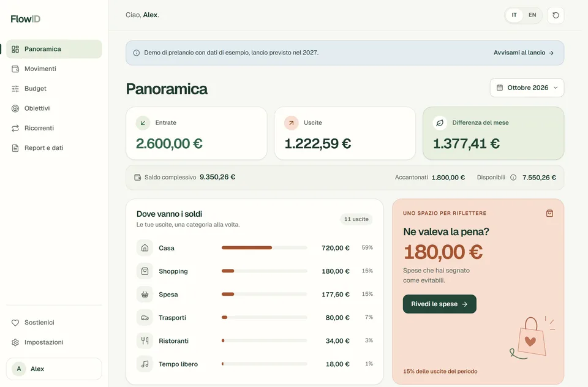Click the Tempo libero 18,00 € amount

click(x=337, y=364)
